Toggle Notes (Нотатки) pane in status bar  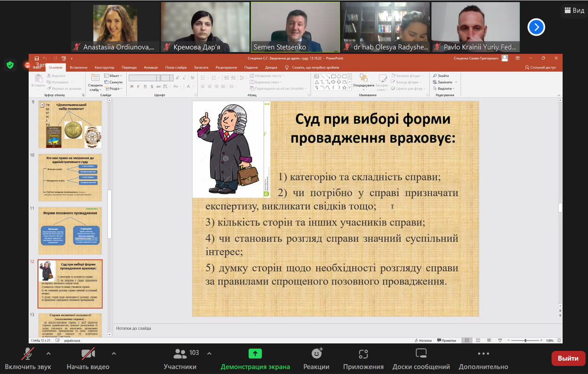423,340
